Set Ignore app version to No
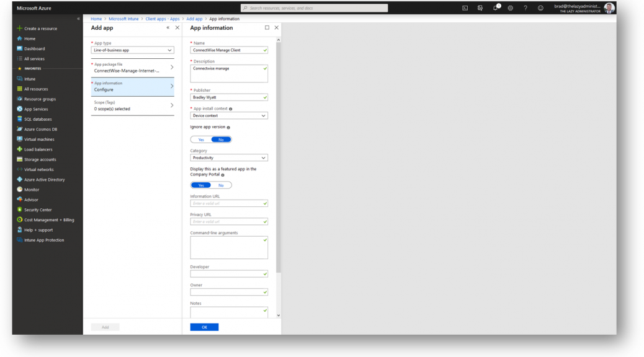Image resolution: width=644 pixels, height=357 pixels. tap(221, 139)
